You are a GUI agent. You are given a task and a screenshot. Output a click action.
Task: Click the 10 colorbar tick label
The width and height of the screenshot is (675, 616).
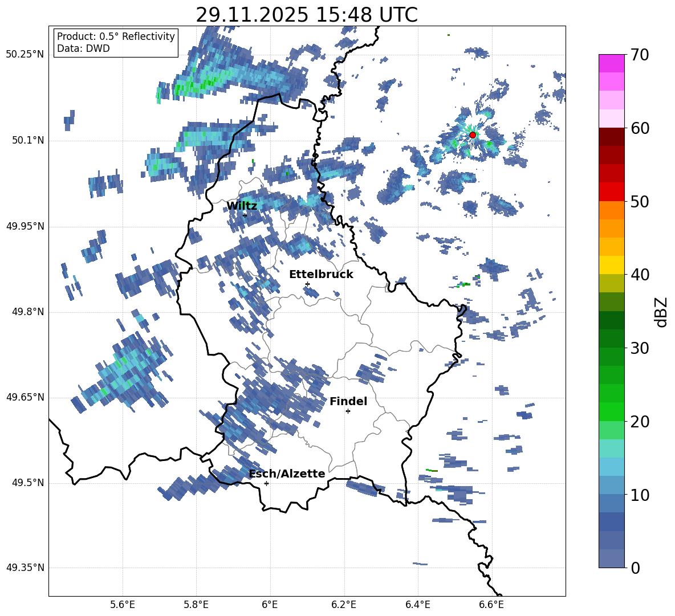[x=640, y=495]
